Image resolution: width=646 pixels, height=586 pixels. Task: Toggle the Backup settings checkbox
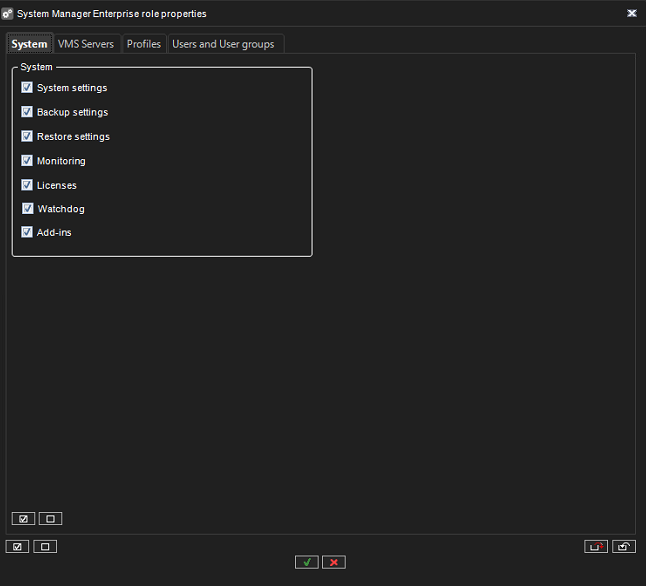pyautogui.click(x=27, y=112)
